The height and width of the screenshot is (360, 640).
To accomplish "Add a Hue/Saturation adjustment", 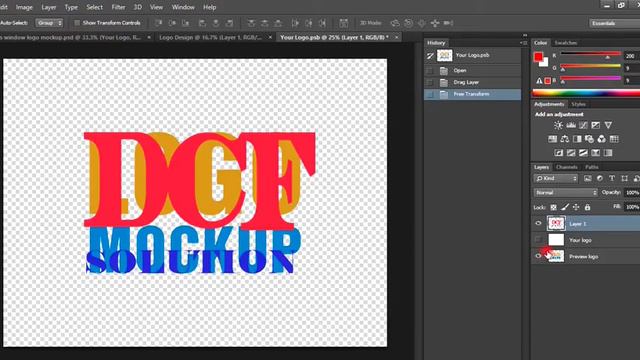I will click(553, 139).
